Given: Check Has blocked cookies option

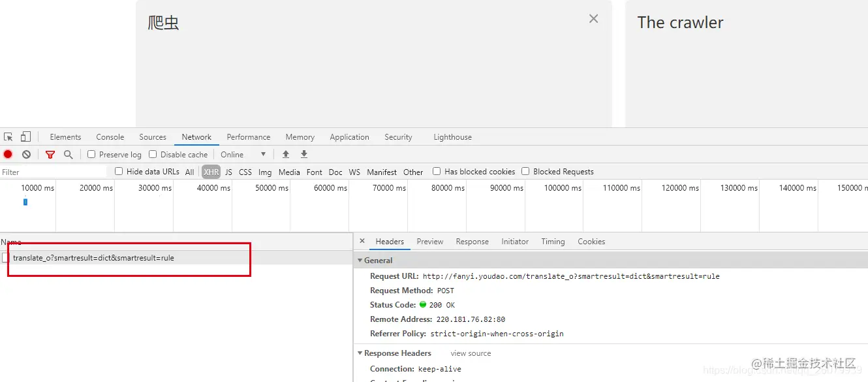Looking at the screenshot, I should [437, 172].
